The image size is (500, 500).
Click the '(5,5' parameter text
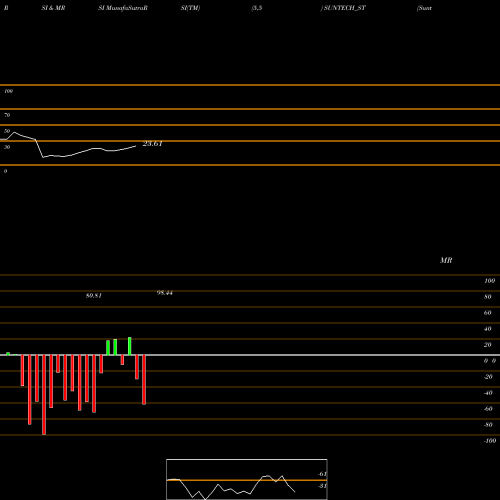point(257,8)
